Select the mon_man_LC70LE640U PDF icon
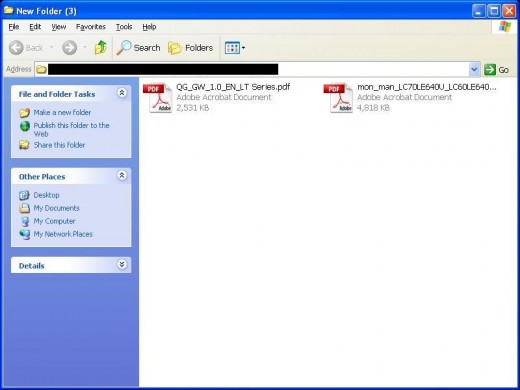Viewport: 520px width, 390px height. (x=338, y=98)
